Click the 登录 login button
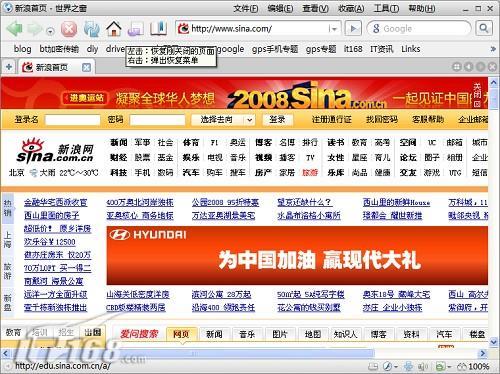 point(277,120)
